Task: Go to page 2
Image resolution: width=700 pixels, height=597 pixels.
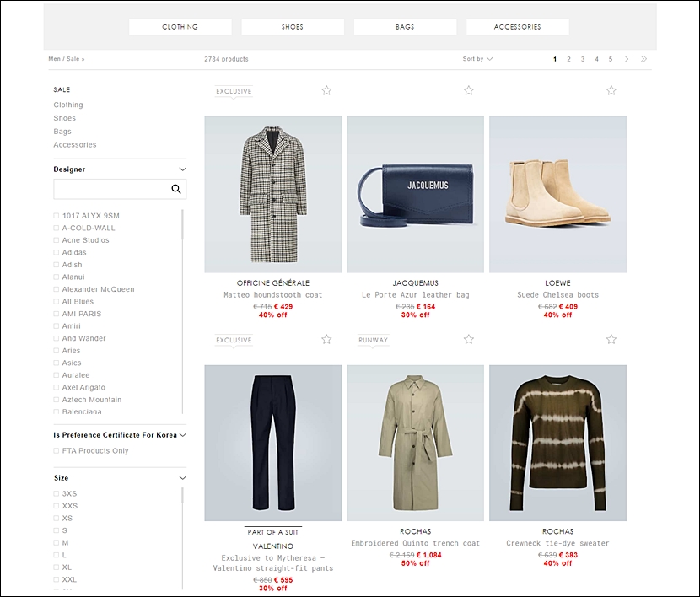Action: point(568,59)
